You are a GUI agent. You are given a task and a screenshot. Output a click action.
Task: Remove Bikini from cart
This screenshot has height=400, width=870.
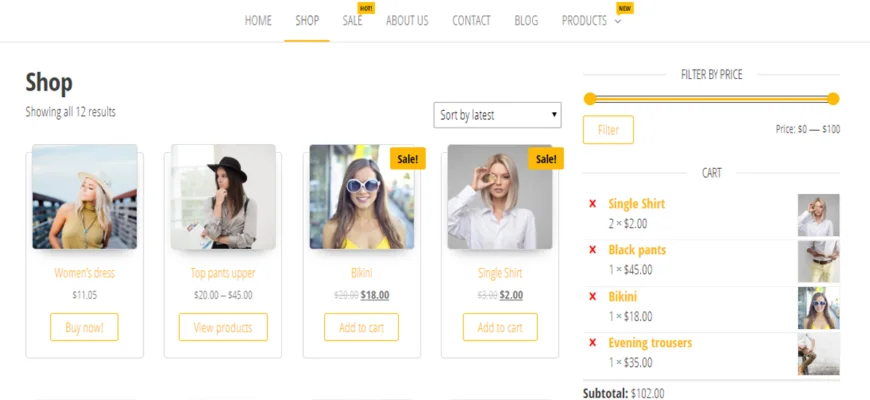pyautogui.click(x=592, y=296)
